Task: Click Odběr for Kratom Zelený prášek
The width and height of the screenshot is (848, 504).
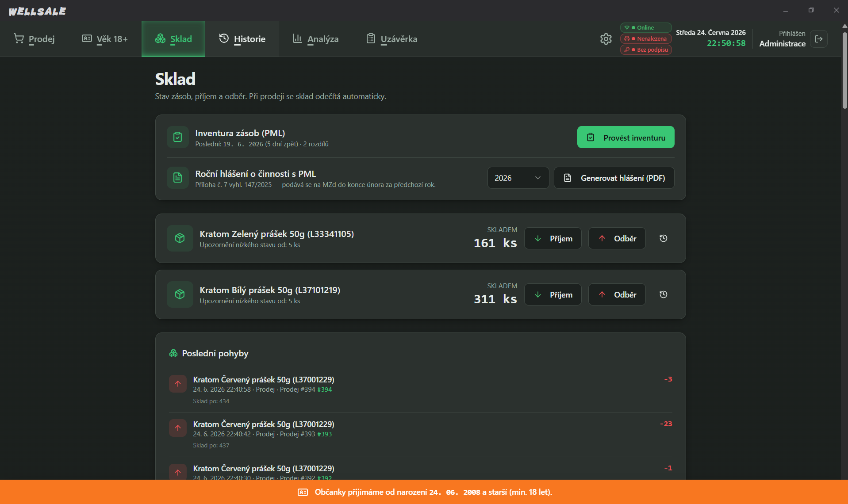Action: coord(617,238)
